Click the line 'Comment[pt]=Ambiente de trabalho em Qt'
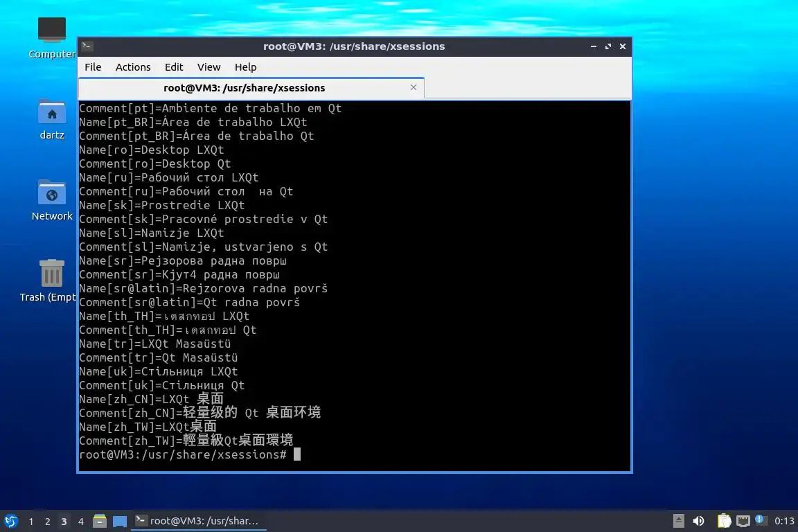The width and height of the screenshot is (798, 532). pos(210,109)
